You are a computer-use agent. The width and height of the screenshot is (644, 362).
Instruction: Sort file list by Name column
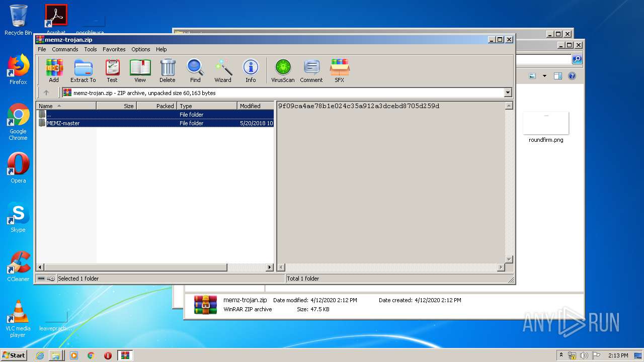pyautogui.click(x=66, y=106)
